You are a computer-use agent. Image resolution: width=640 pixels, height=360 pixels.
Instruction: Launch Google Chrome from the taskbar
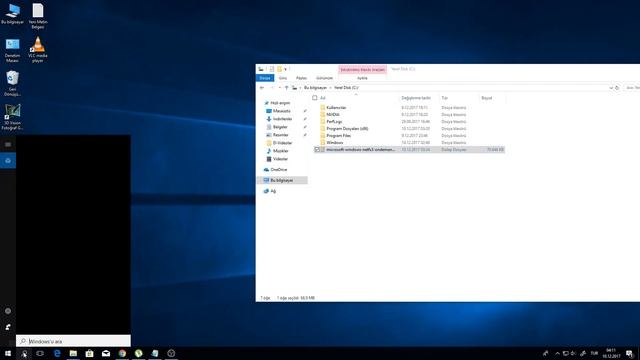click(x=122, y=353)
